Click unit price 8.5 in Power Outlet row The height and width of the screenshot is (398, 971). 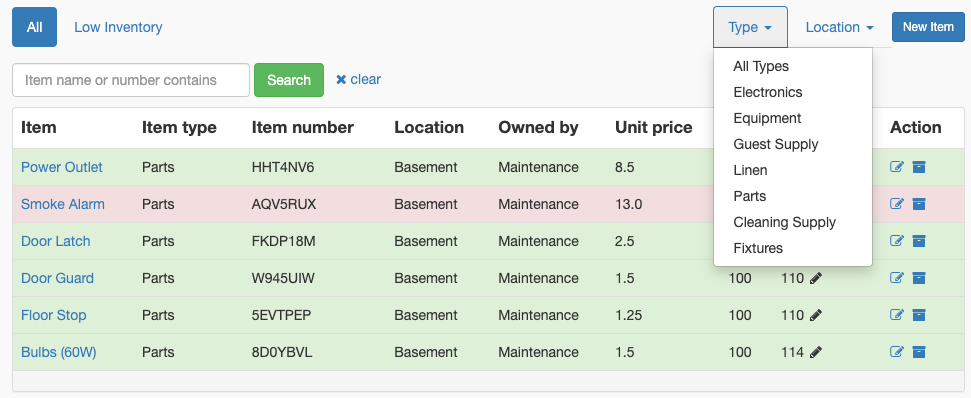pos(624,167)
